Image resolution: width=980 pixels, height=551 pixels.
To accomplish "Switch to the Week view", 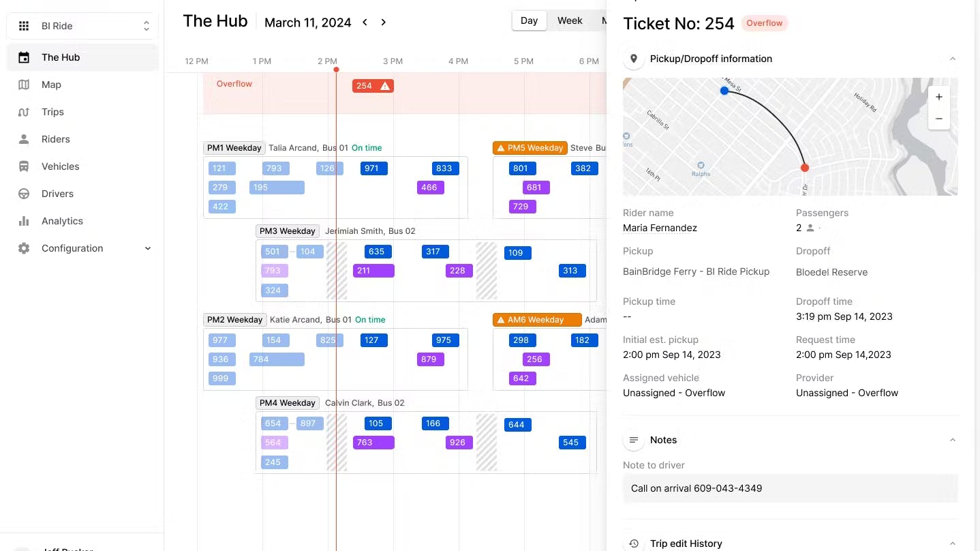I will [x=570, y=20].
